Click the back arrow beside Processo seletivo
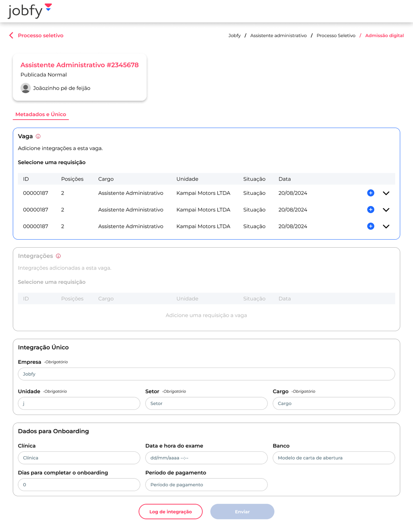 click(11, 35)
